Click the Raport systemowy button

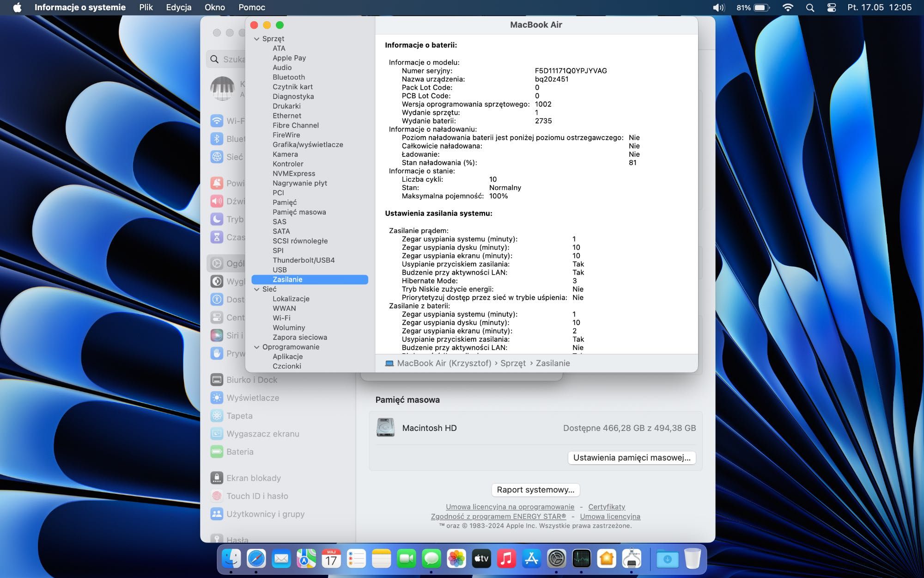click(535, 490)
